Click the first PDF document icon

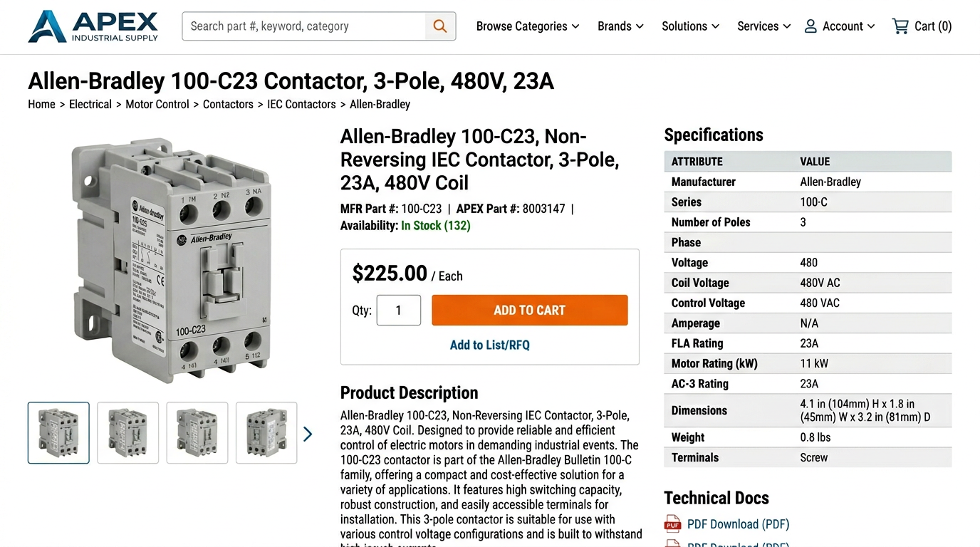(x=672, y=524)
